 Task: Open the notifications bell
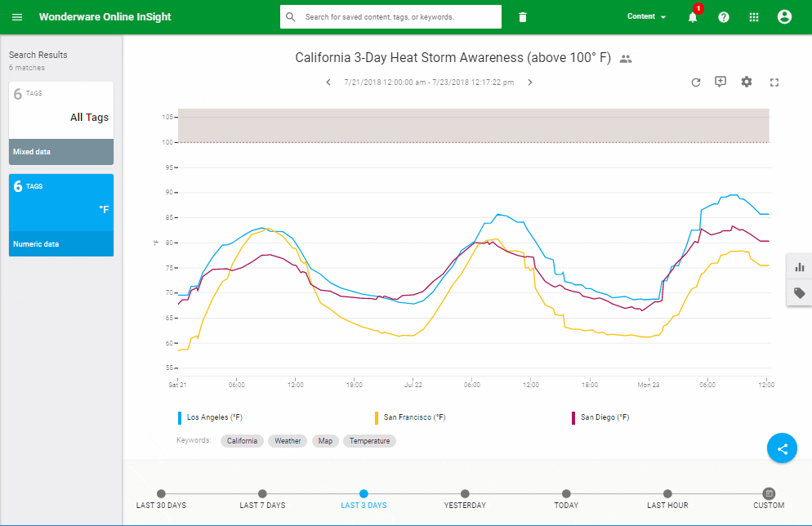(x=693, y=17)
